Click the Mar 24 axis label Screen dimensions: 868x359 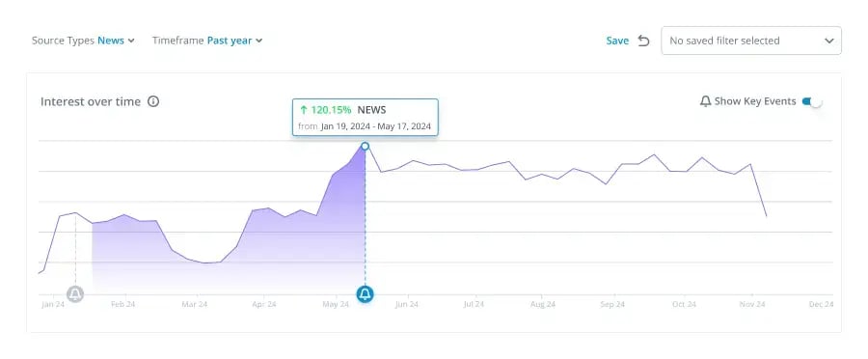click(194, 304)
